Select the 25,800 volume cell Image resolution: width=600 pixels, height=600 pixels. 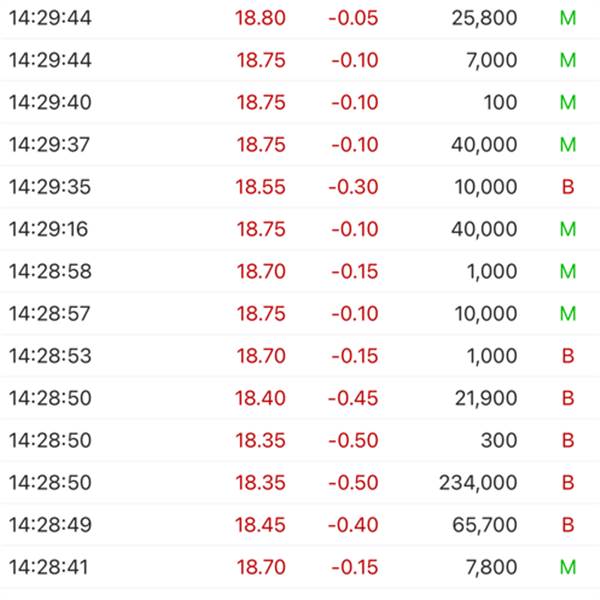tap(484, 18)
